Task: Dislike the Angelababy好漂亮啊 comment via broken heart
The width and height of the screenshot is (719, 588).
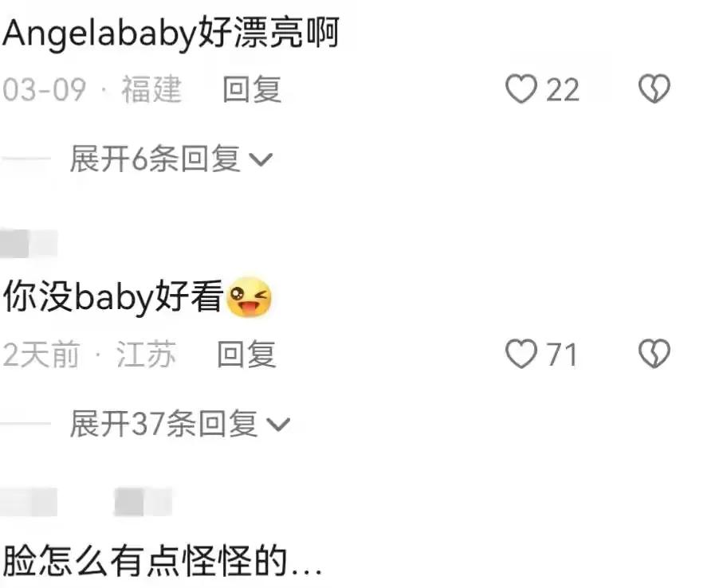Action: [x=654, y=89]
